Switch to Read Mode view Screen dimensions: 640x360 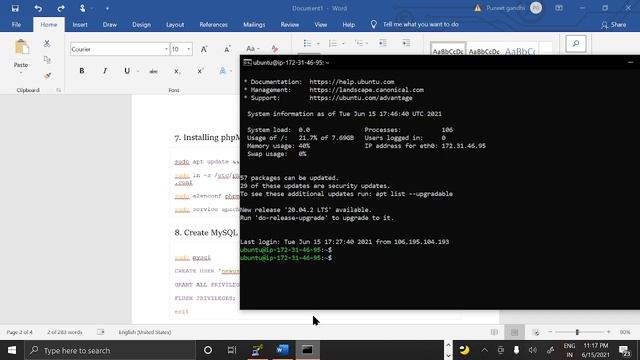coord(494,332)
